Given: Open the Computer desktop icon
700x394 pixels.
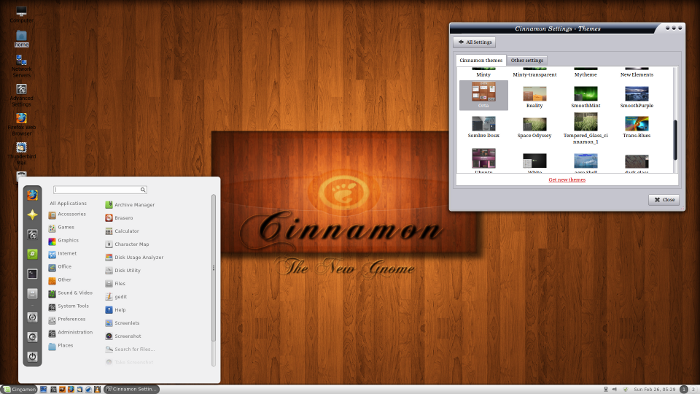Looking at the screenshot, I should [x=21, y=14].
